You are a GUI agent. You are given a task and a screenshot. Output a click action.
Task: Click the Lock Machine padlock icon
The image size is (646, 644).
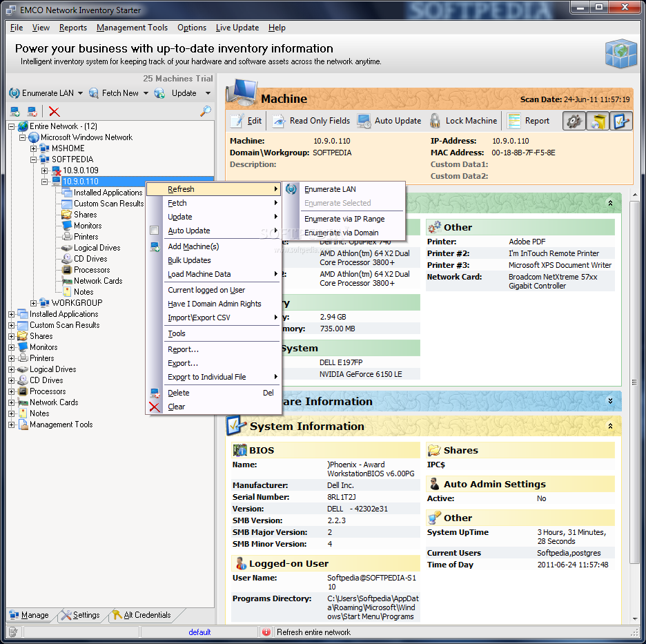435,121
